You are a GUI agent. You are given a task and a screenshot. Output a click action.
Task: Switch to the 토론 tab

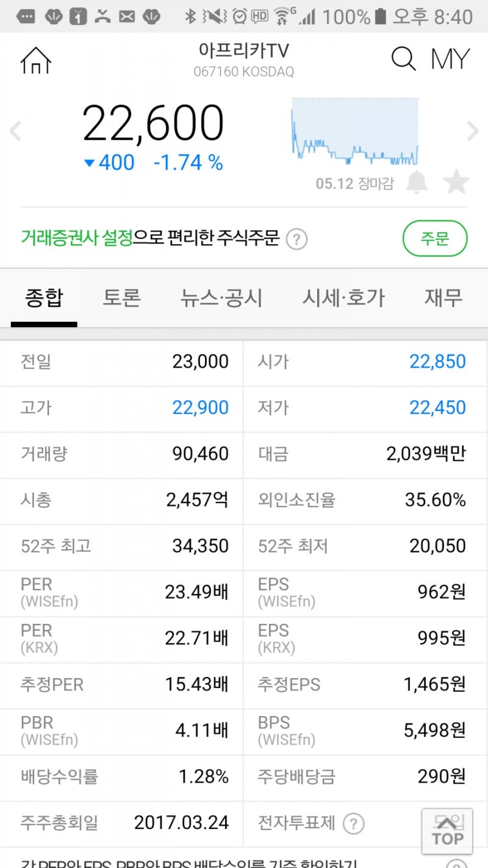click(x=121, y=297)
